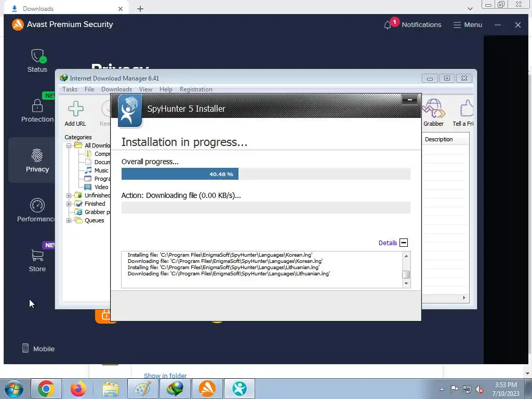
Task: Open new browser tab with plus button
Action: pyautogui.click(x=140, y=9)
